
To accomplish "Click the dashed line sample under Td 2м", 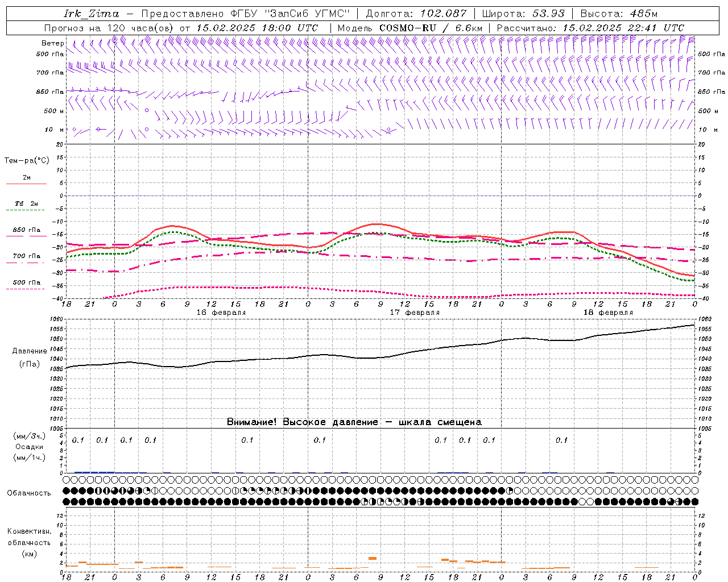I will click(x=26, y=210).
